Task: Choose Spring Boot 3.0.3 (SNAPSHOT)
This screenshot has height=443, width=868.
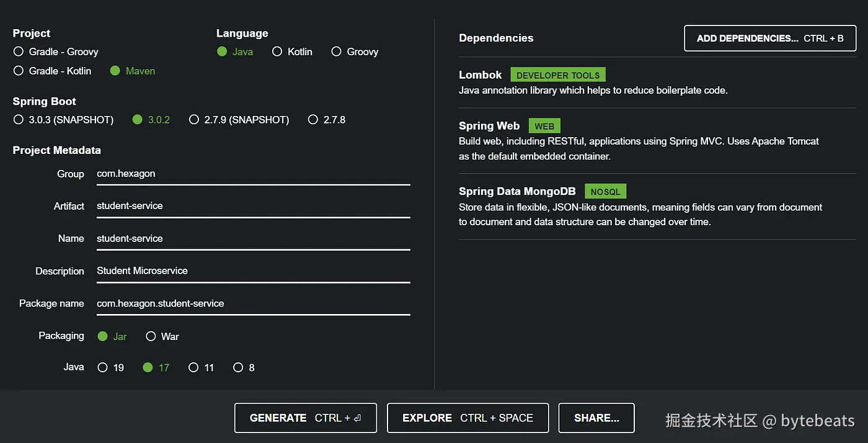Action: (x=19, y=120)
